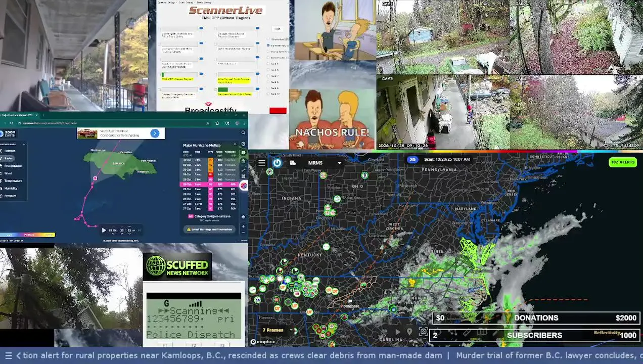Image resolution: width=643 pixels, height=364 pixels.
Task: Select the Wind map layer
Action: 7,173
